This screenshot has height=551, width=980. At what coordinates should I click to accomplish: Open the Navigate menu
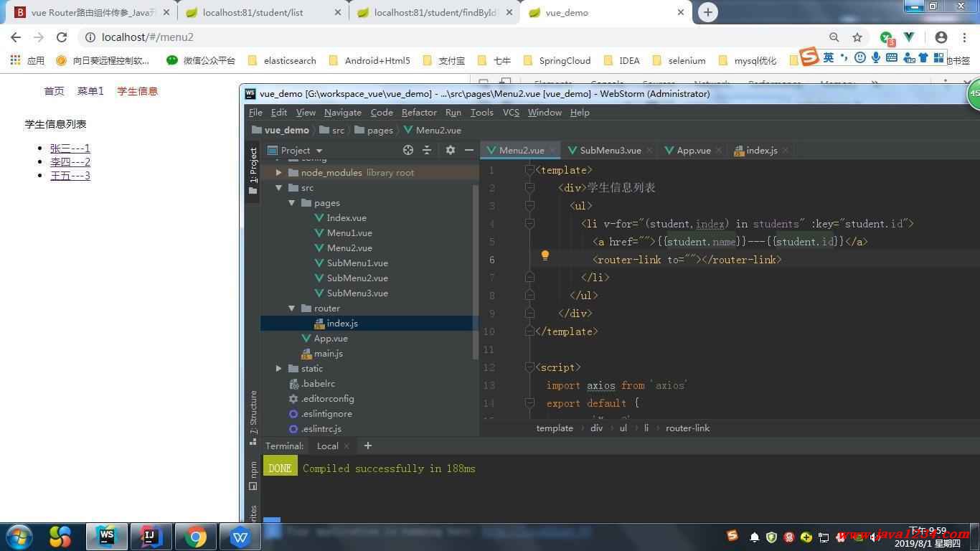(x=343, y=112)
